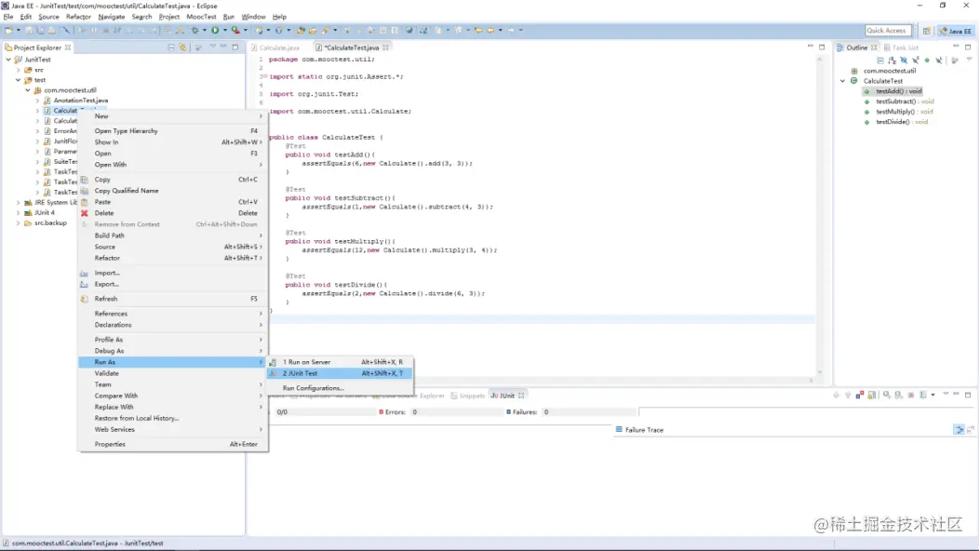Close the JUnit view tab
The width and height of the screenshot is (980, 551).
click(x=521, y=396)
